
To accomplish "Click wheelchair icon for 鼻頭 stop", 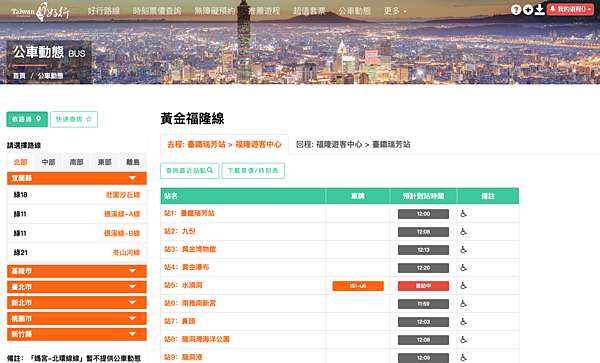I will pyautogui.click(x=463, y=321).
